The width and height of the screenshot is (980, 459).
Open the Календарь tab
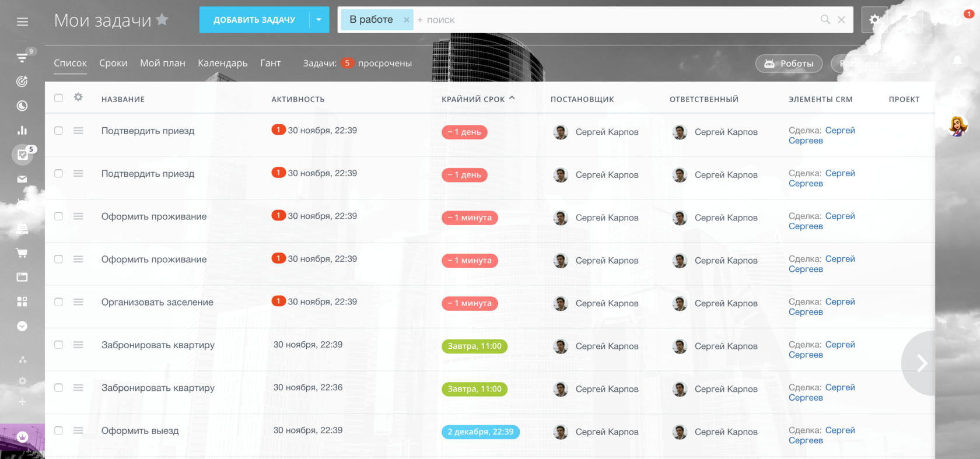(223, 63)
